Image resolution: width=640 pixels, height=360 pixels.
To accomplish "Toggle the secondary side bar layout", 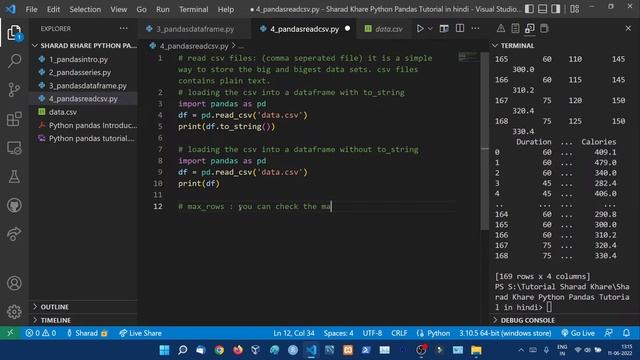I will 556,9.
